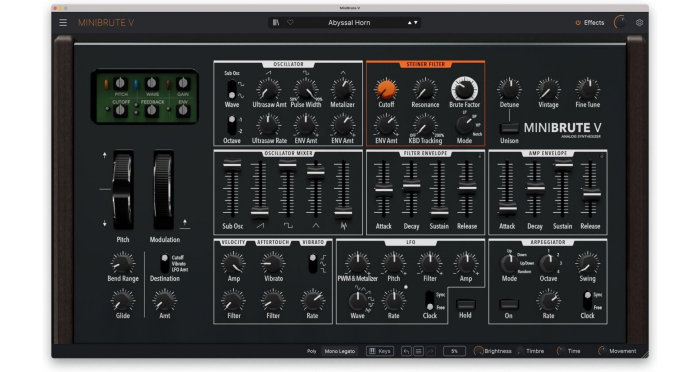The width and height of the screenshot is (700, 372).
Task: Click the Fine Tune knob
Action: pos(588,89)
